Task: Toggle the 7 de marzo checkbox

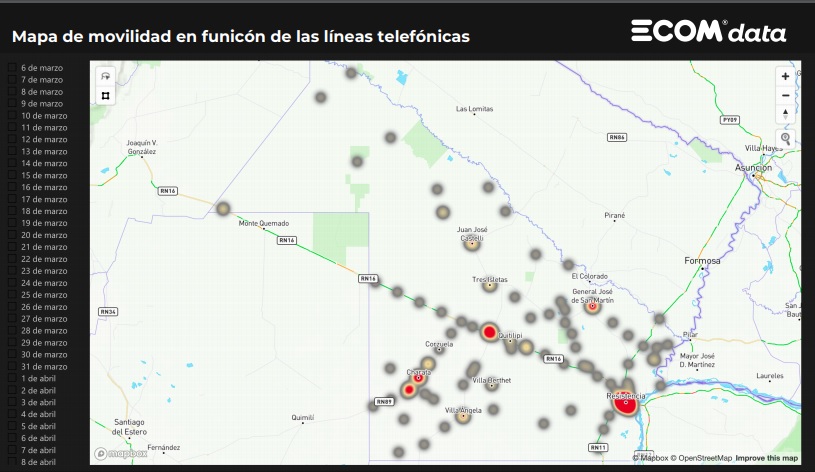Action: [x=12, y=80]
